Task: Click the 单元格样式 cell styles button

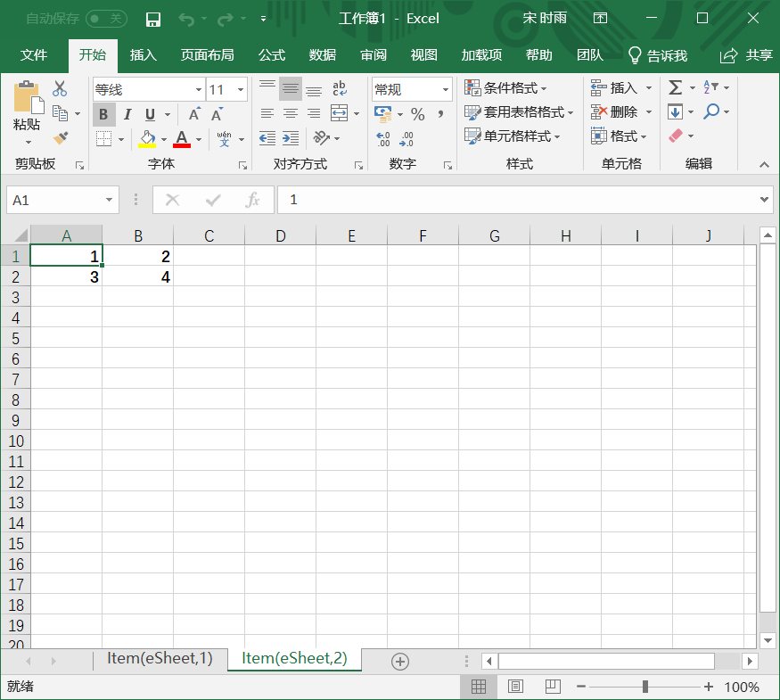Action: [512, 136]
